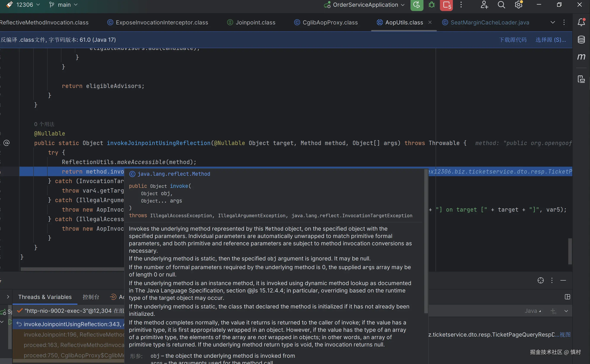Click the show execution point crosshair icon

541,281
